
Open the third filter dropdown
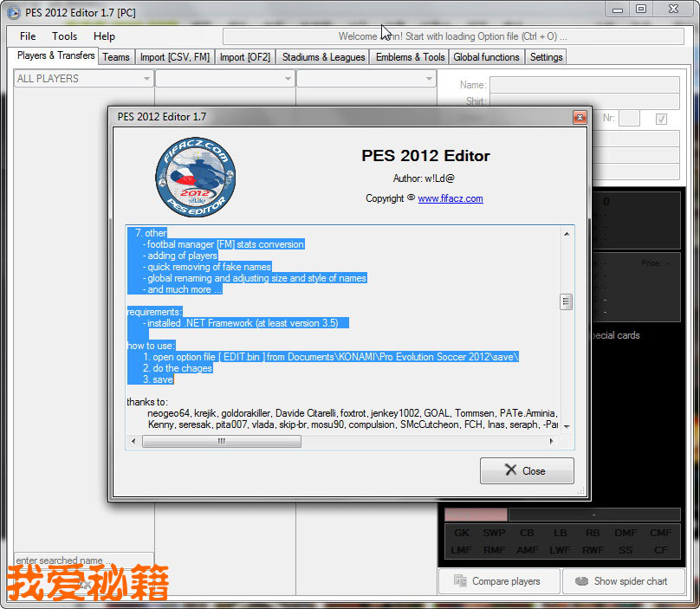coord(429,79)
